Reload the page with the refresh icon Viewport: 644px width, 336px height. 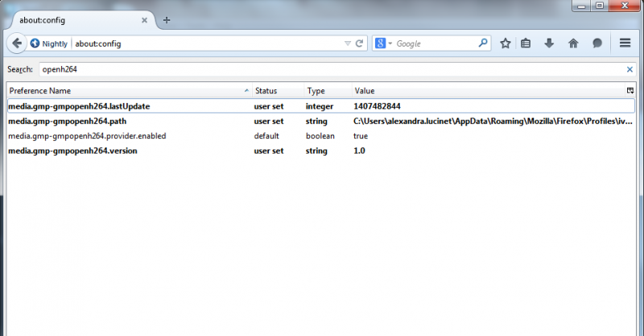[x=359, y=44]
